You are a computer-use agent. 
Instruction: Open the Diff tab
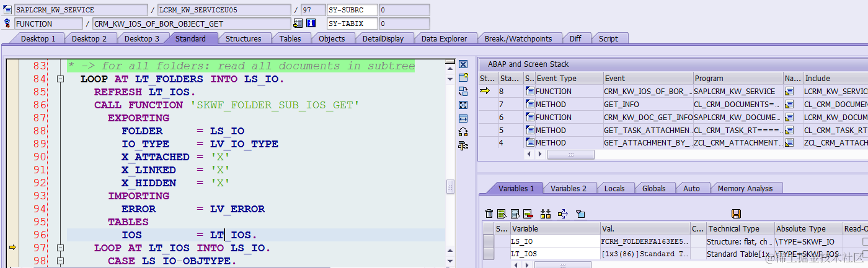click(x=575, y=38)
